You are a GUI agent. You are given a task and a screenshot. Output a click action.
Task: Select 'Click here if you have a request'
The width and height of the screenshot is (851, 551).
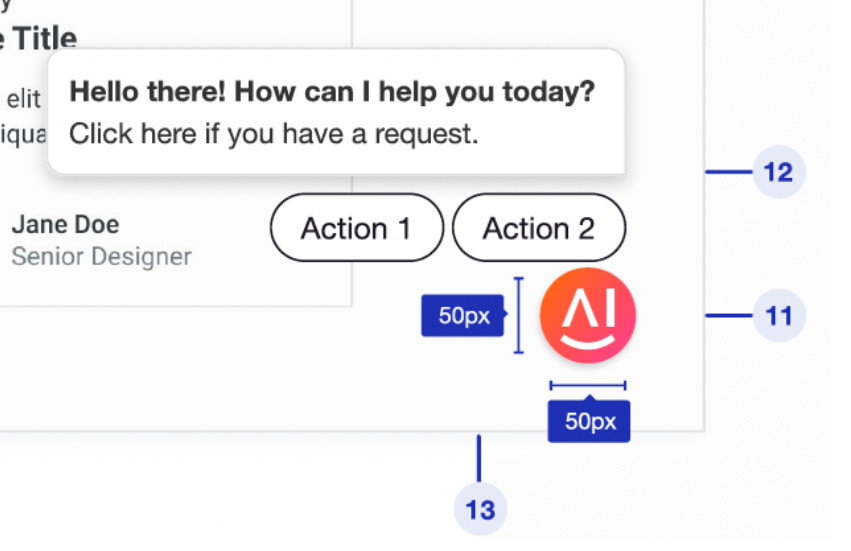point(274,133)
